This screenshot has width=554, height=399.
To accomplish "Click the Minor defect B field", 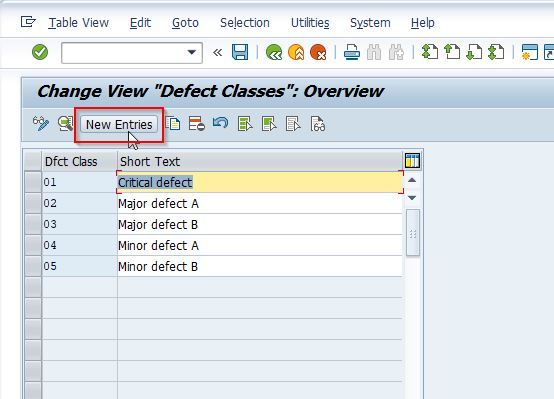I will pos(260,266).
